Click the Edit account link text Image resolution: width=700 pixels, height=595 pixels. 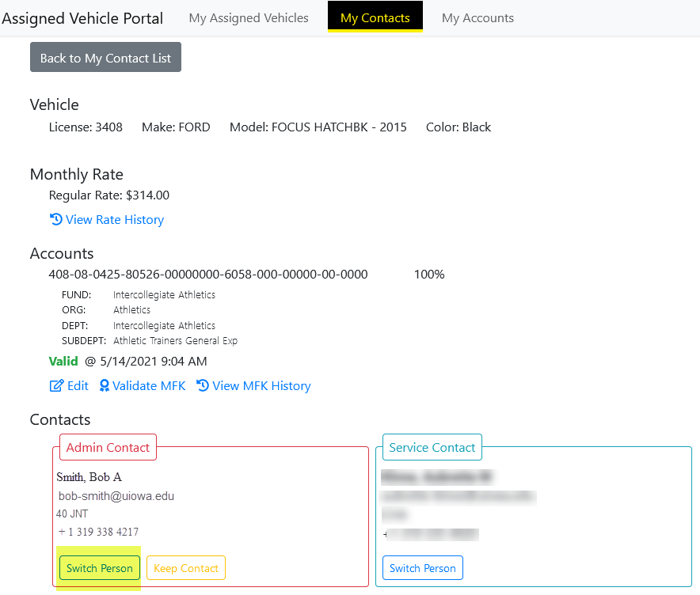coord(78,386)
